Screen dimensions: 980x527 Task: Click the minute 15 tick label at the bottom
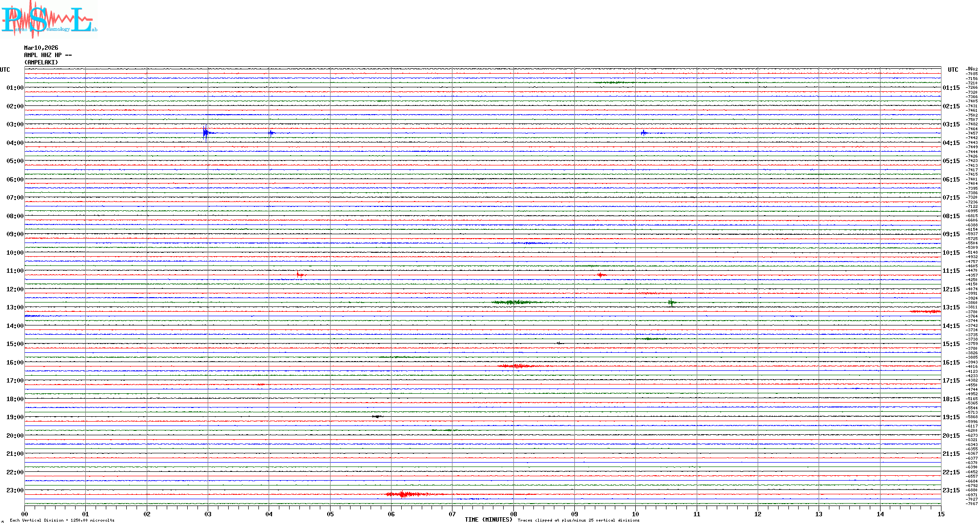pyautogui.click(x=941, y=514)
